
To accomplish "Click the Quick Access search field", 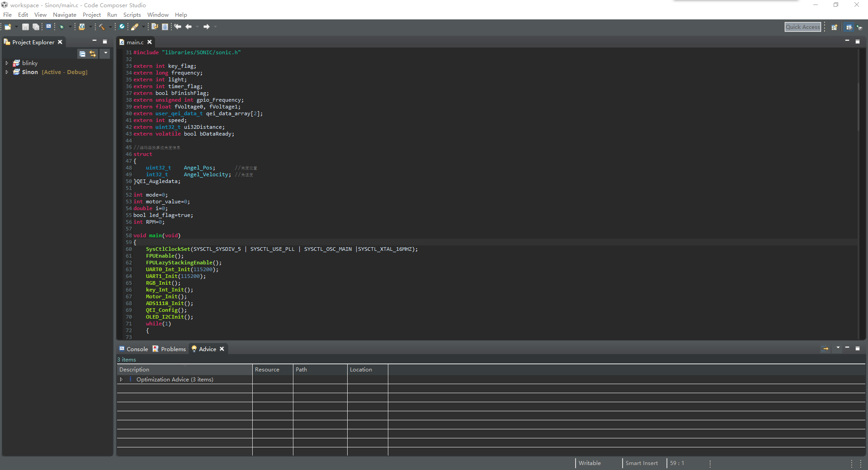I will (803, 27).
